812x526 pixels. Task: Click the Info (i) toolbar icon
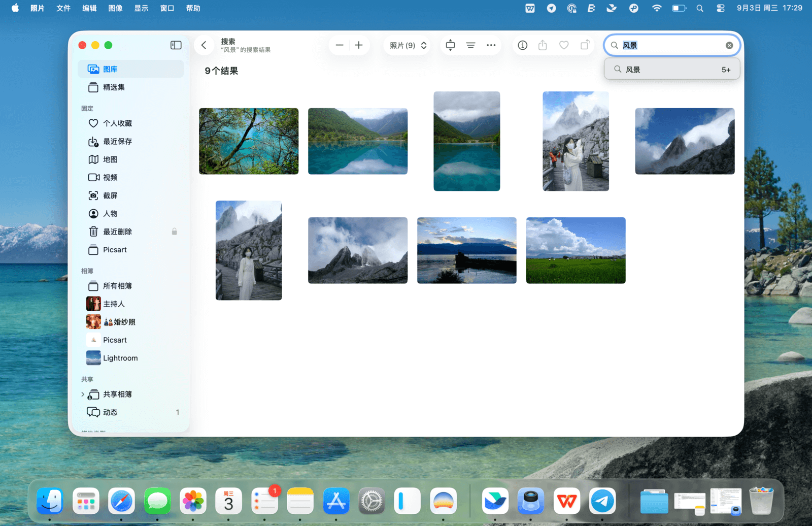pos(522,45)
